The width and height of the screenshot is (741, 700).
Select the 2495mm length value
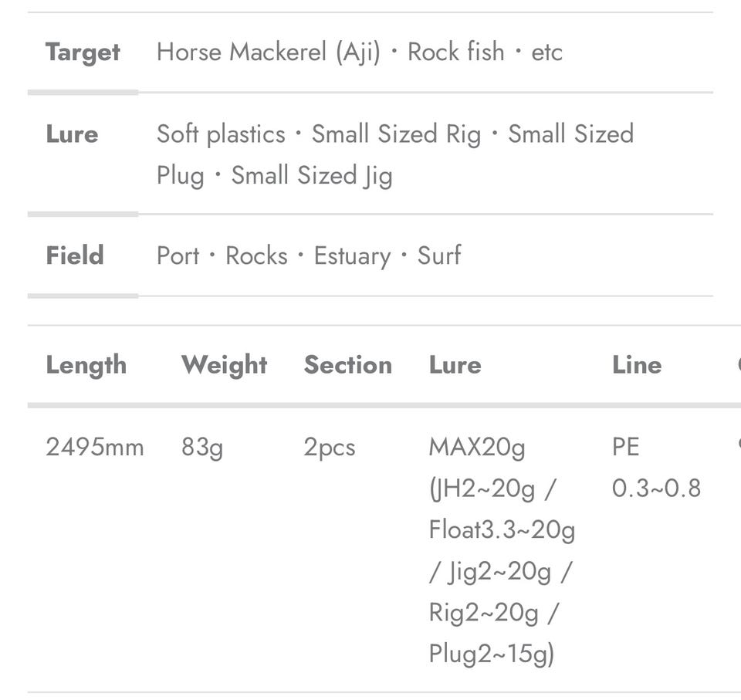click(94, 447)
